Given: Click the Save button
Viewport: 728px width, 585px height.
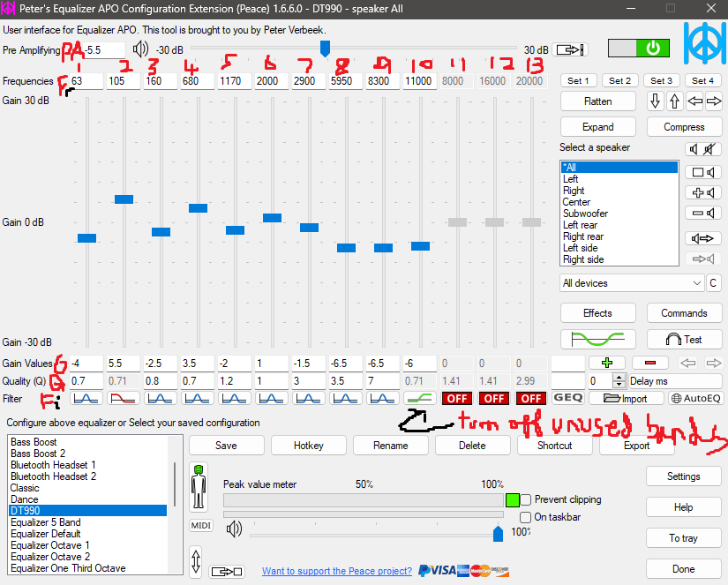Looking at the screenshot, I should [226, 446].
